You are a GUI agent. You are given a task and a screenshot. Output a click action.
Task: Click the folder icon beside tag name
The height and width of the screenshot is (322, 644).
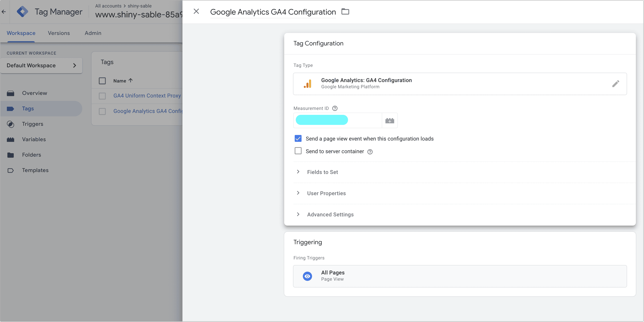coord(345,12)
